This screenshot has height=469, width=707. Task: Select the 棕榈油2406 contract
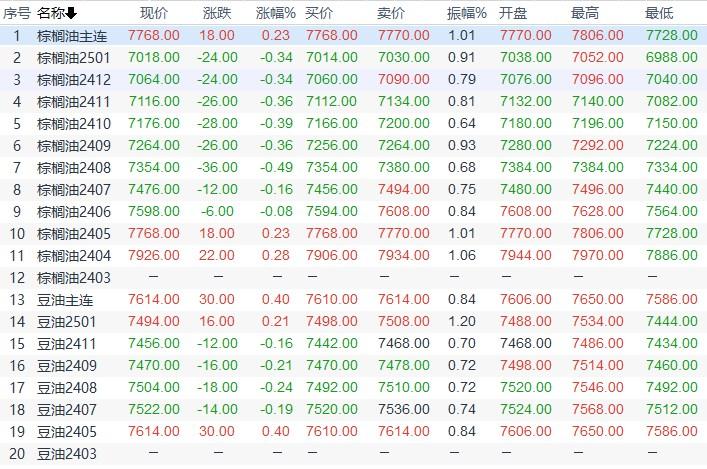(x=74, y=212)
